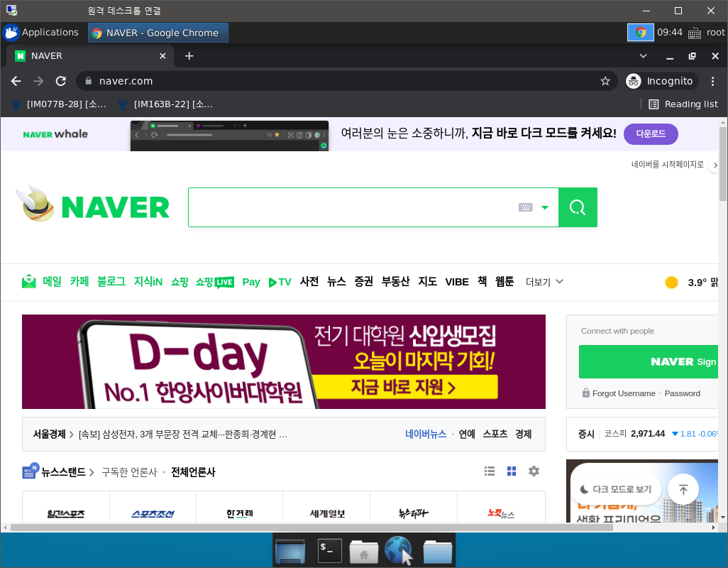Image resolution: width=728 pixels, height=568 pixels.
Task: Open the Hanyang Cyber University D-day banner
Action: (284, 362)
